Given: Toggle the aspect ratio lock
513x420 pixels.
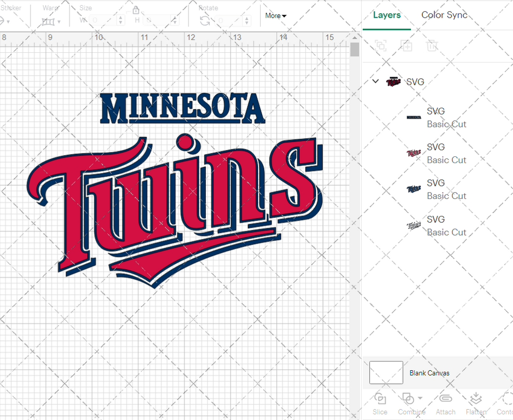Looking at the screenshot, I should [x=136, y=10].
